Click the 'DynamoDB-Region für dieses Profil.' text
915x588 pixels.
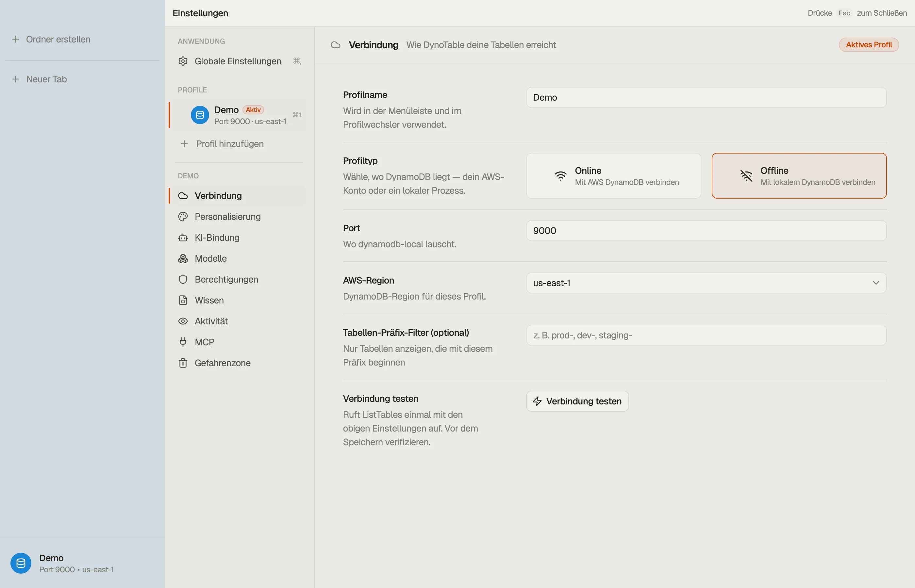pyautogui.click(x=414, y=297)
